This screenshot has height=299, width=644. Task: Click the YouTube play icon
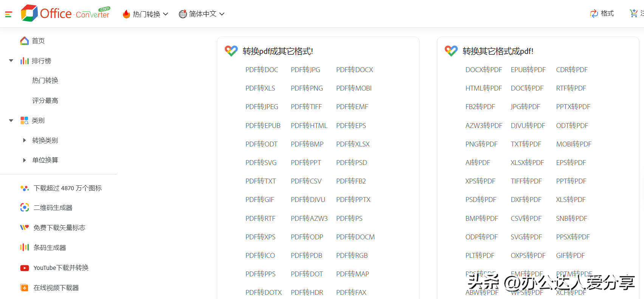(x=25, y=268)
